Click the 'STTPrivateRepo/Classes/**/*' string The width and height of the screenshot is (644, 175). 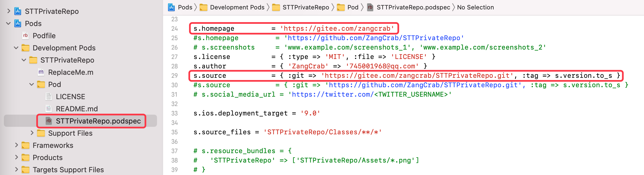coord(323,132)
